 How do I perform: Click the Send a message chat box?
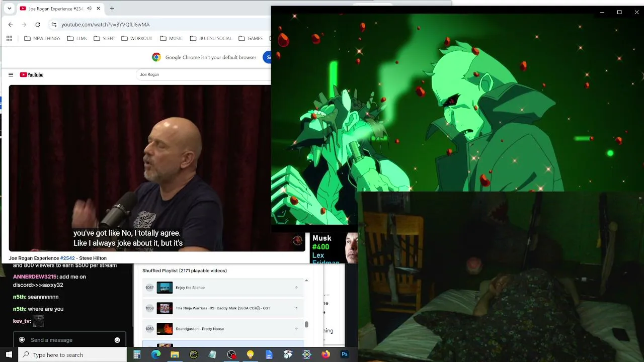[x=69, y=340]
